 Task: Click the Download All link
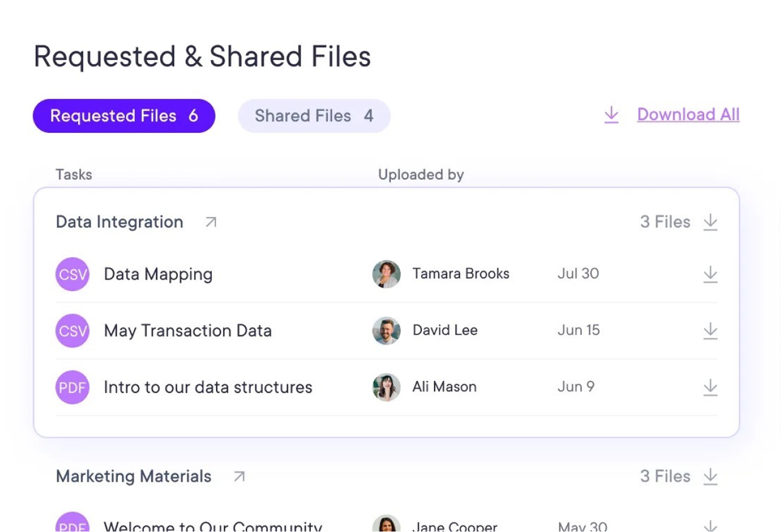click(688, 115)
